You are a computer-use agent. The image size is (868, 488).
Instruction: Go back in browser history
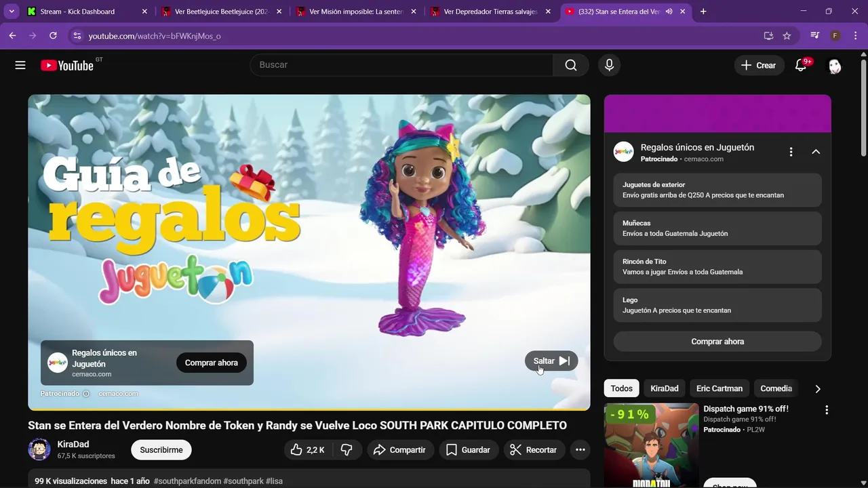pyautogui.click(x=12, y=35)
